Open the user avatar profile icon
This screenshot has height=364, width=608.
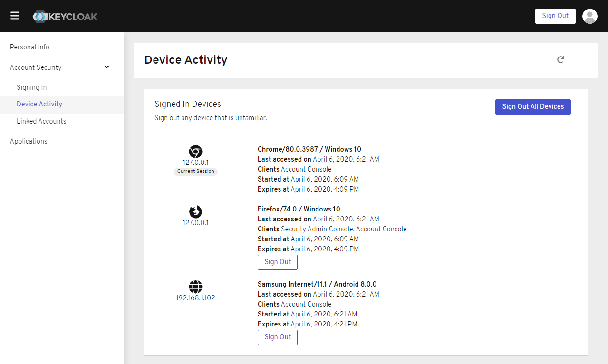[x=589, y=16]
